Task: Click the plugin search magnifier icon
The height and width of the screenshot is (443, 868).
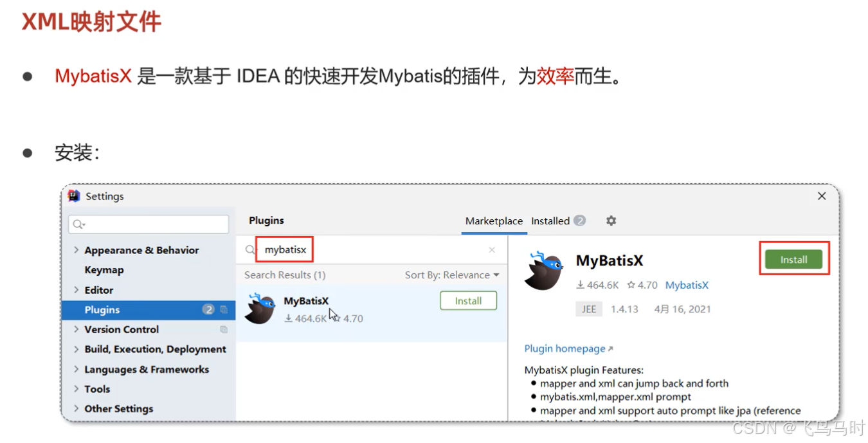Action: tap(250, 250)
